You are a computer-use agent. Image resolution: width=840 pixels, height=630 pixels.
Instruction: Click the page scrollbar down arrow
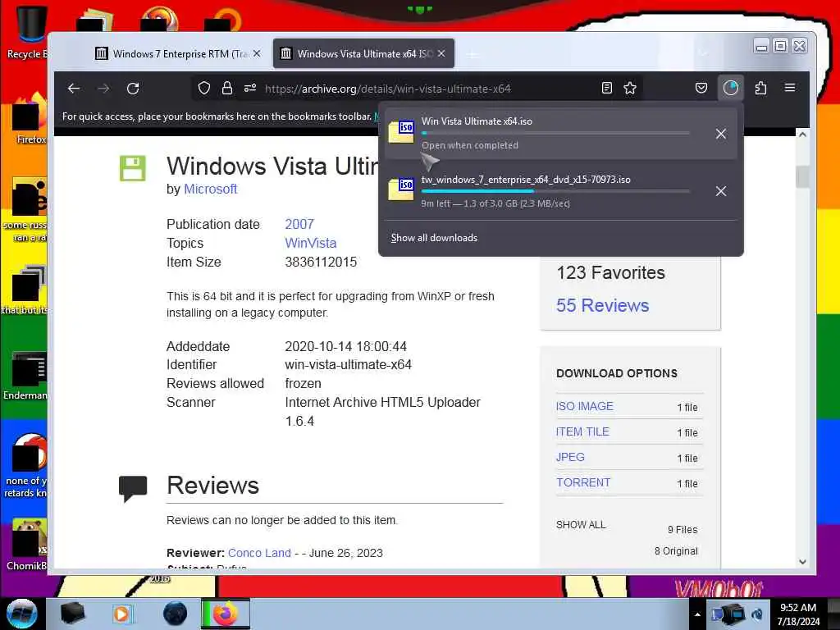click(802, 562)
